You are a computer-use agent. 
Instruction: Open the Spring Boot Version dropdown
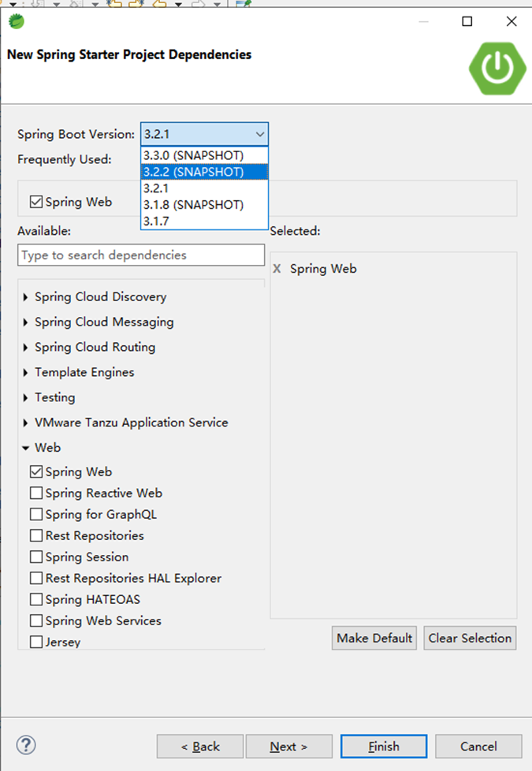tap(260, 133)
